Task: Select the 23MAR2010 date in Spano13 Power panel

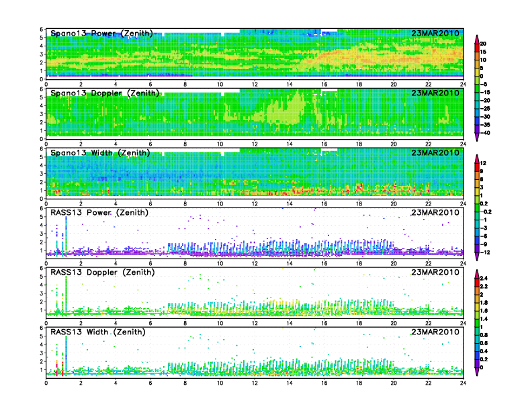Action: coord(435,33)
